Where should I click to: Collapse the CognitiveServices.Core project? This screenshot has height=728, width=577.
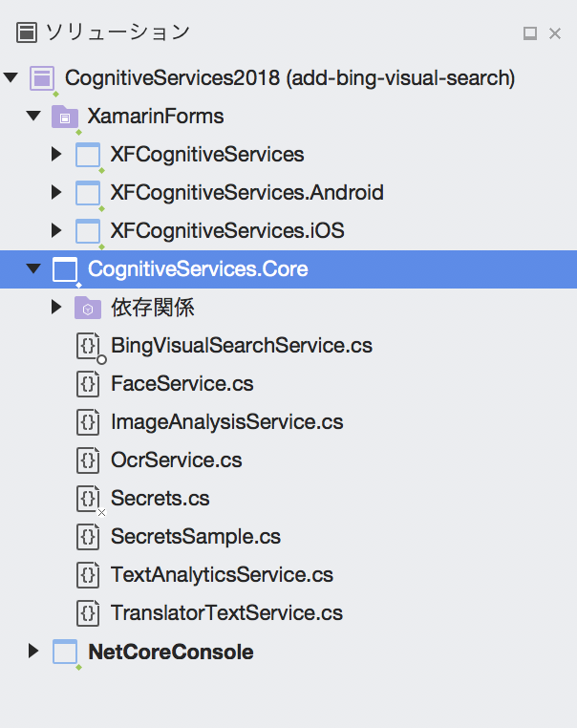coord(33,268)
